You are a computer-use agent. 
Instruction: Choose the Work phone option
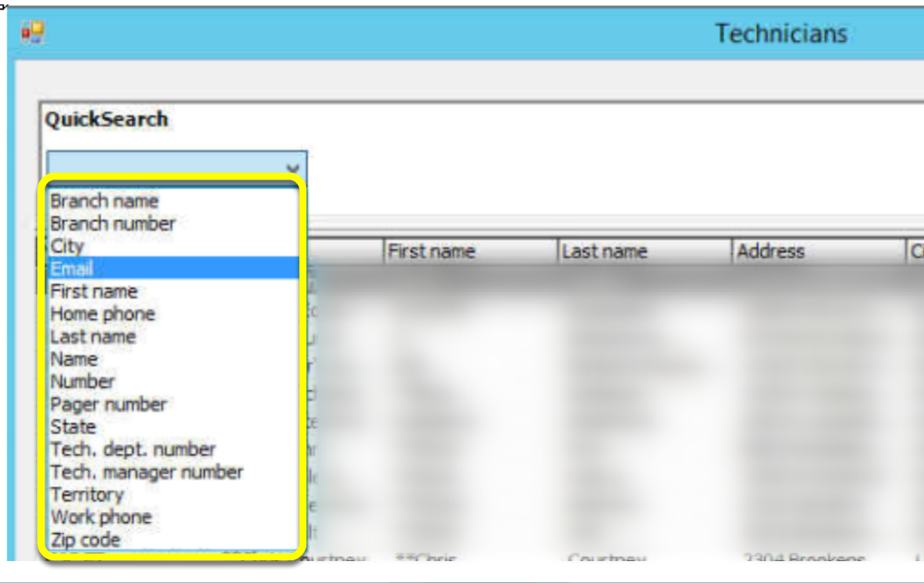pos(173,516)
